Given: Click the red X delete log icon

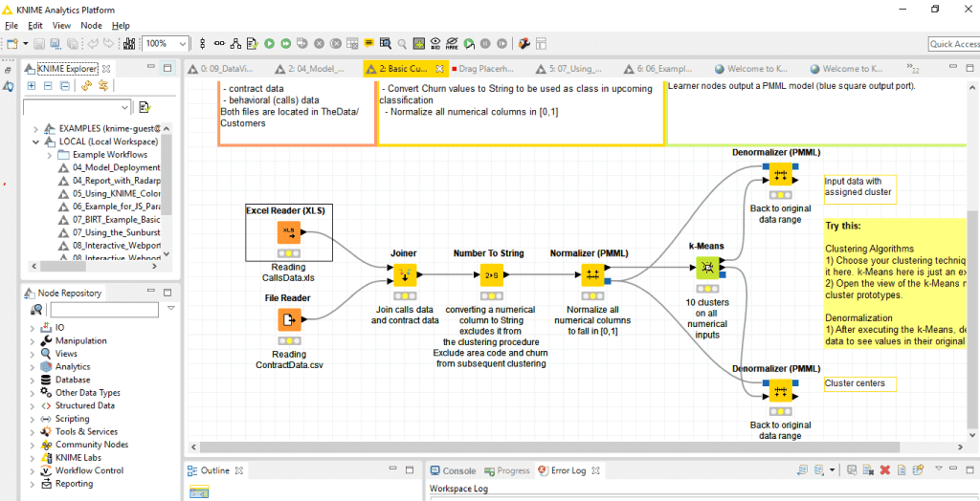Looking at the screenshot, I should [x=884, y=469].
